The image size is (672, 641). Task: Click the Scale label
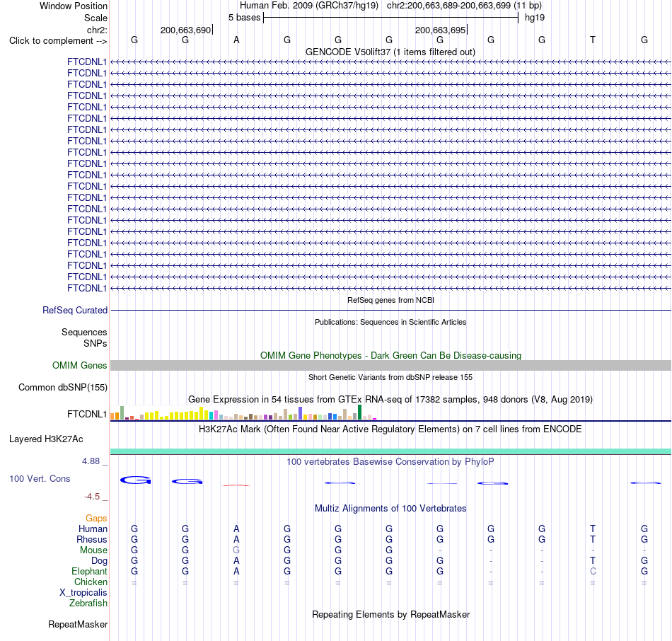point(96,18)
